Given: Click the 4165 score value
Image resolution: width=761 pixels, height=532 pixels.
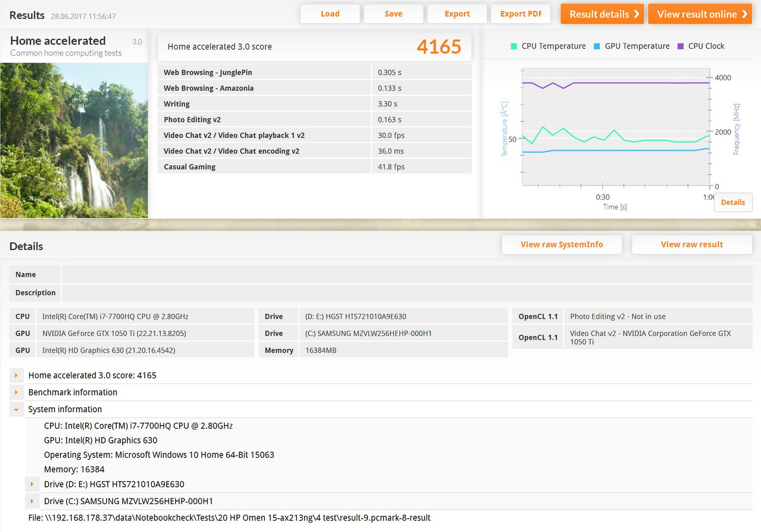Looking at the screenshot, I should click(x=439, y=47).
